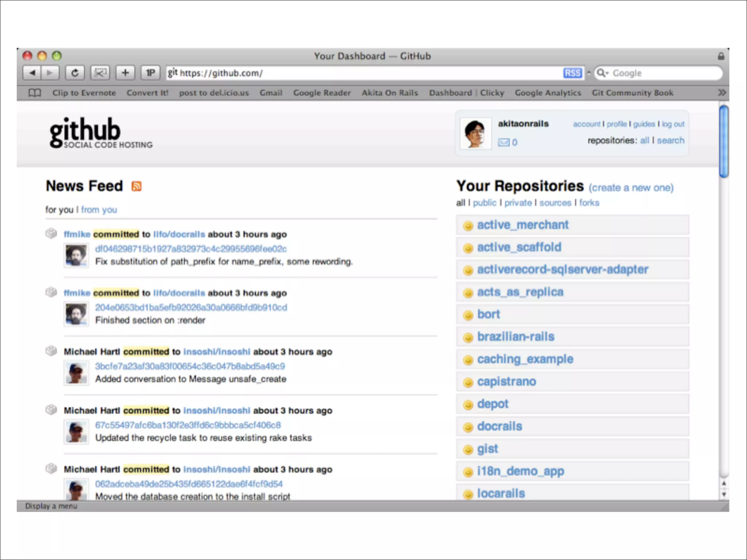The image size is (747, 560).
Task: Click the log out link
Action: (x=673, y=124)
